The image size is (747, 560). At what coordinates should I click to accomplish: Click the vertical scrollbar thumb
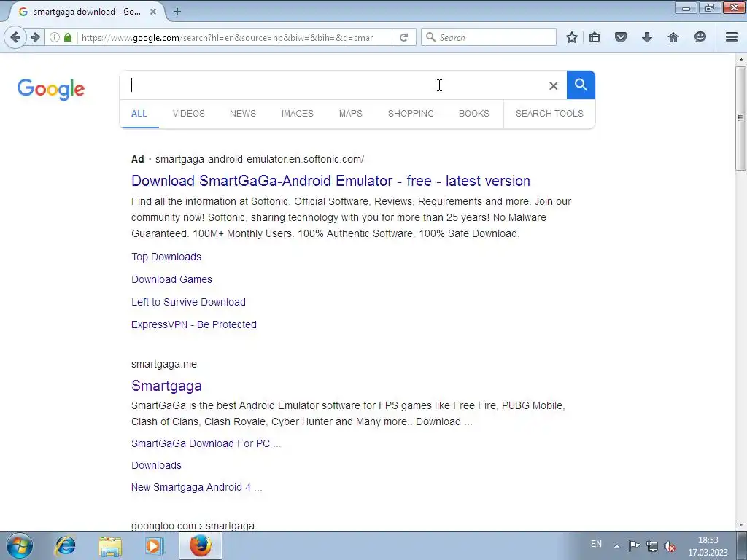(741, 118)
